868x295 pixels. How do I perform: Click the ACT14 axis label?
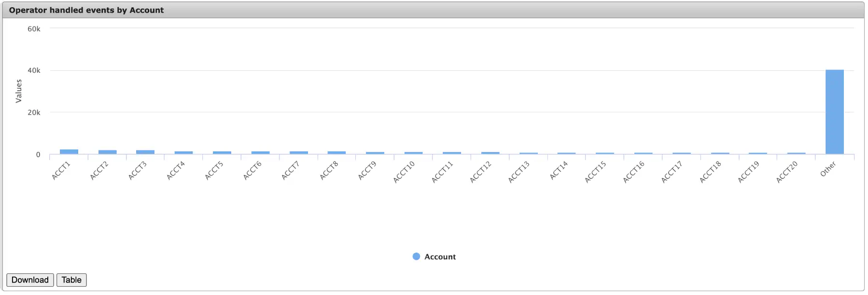(x=559, y=171)
